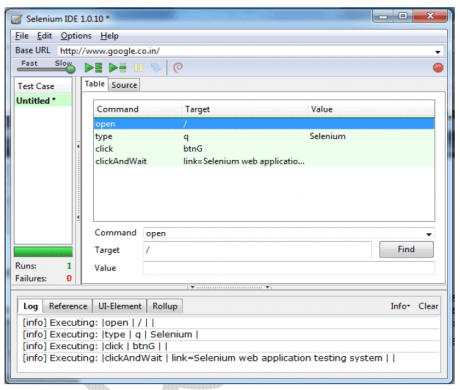Viewport: 460px width, 390px height.
Task: Pause the test execution
Action: coord(138,68)
